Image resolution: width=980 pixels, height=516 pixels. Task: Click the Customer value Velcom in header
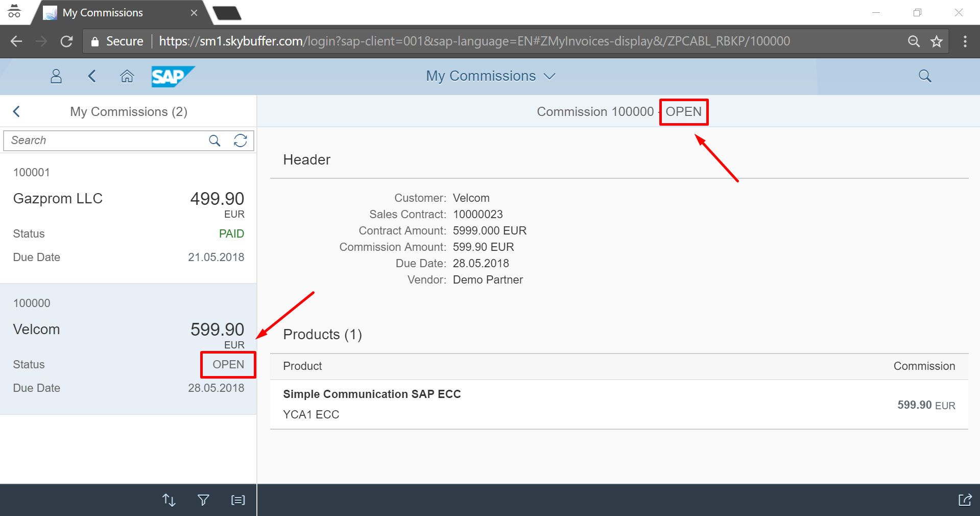(x=471, y=198)
